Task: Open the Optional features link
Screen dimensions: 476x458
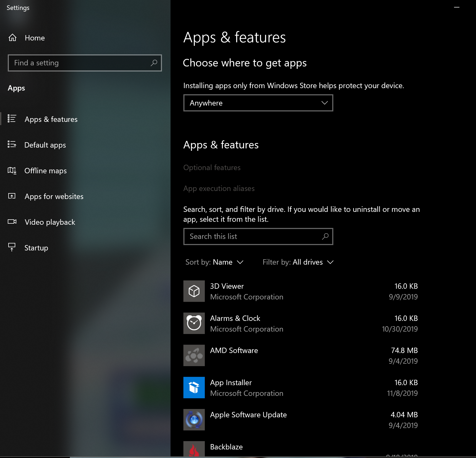Action: (x=212, y=167)
